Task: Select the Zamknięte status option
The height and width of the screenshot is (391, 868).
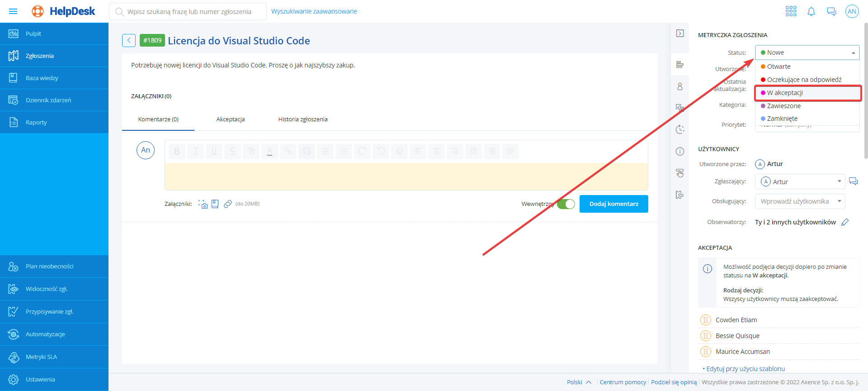Action: pyautogui.click(x=782, y=119)
